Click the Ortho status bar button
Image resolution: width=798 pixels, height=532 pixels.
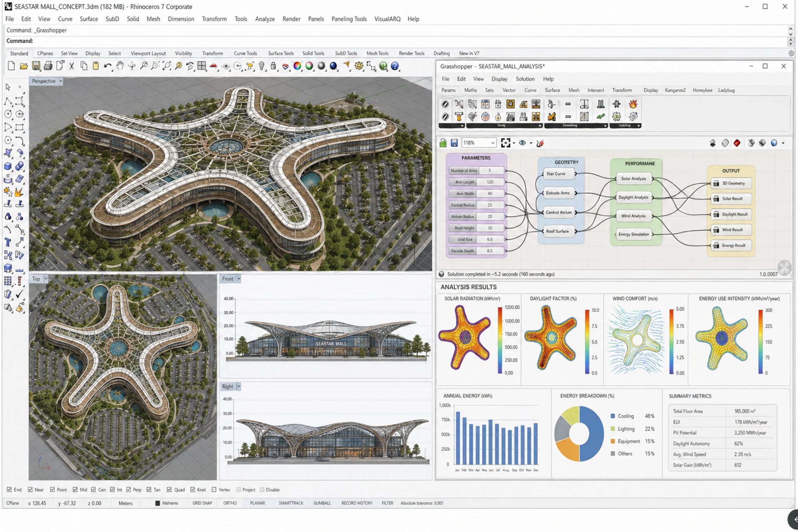tap(230, 503)
